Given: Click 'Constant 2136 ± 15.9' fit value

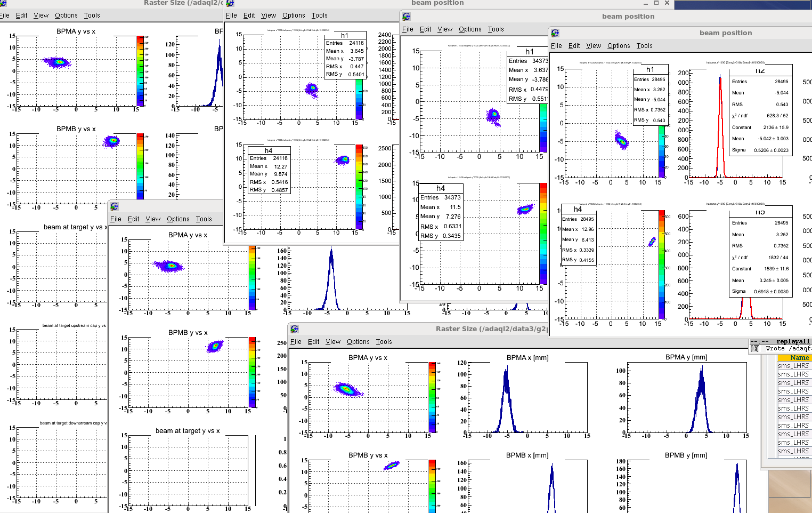Looking at the screenshot, I should click(x=760, y=127).
